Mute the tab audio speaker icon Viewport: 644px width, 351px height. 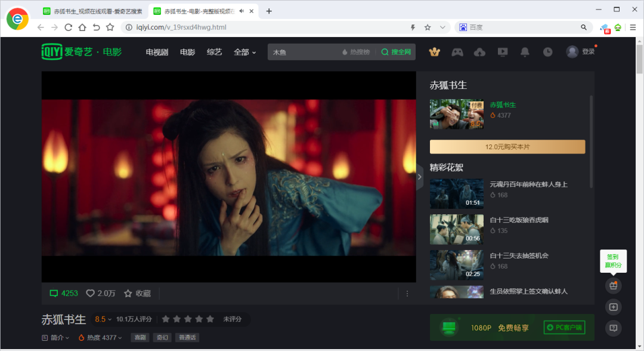[241, 11]
